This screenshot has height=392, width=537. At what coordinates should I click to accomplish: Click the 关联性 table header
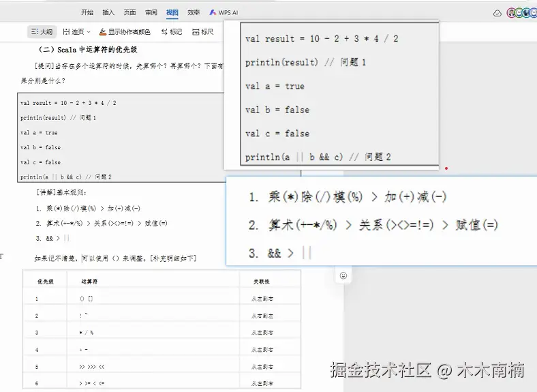(261, 282)
